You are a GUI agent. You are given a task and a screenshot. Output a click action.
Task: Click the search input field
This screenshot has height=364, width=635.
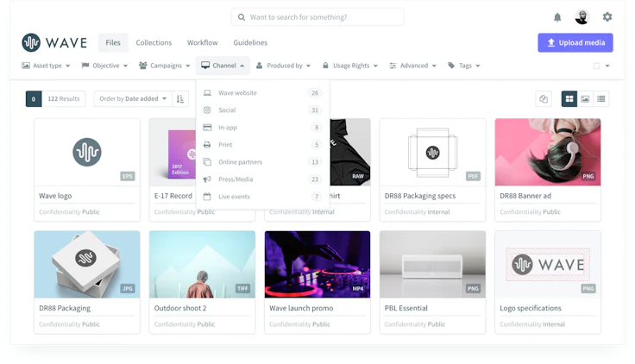tap(317, 17)
